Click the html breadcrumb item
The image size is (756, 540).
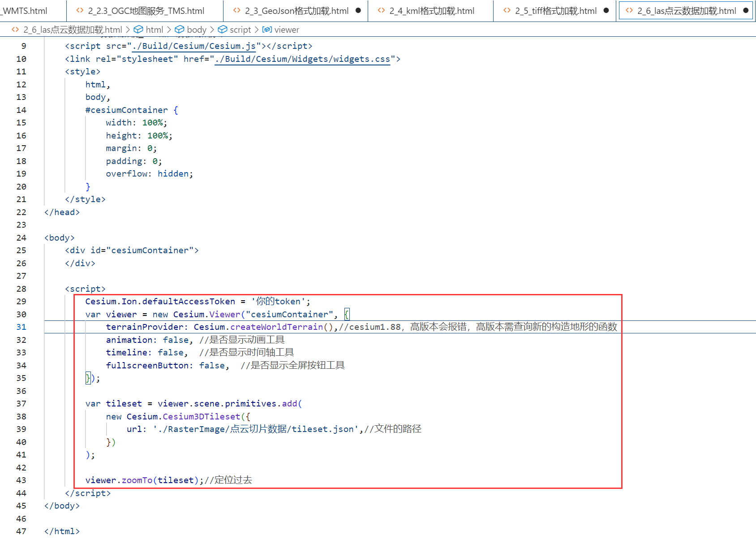coord(155,30)
